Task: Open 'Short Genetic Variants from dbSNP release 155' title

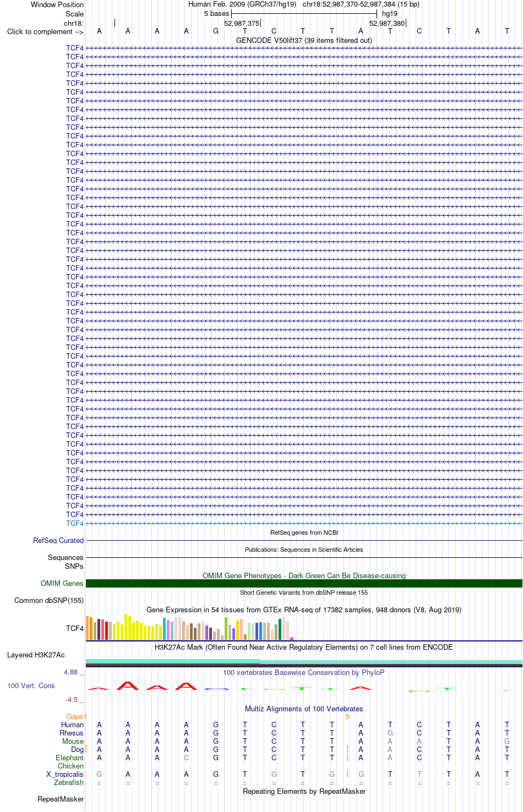Action: 304,592
